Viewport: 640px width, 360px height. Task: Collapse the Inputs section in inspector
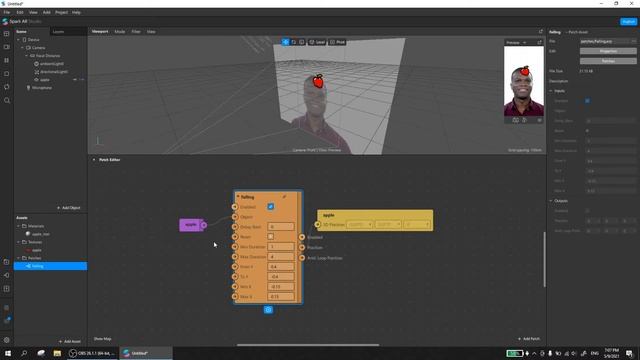[551, 91]
